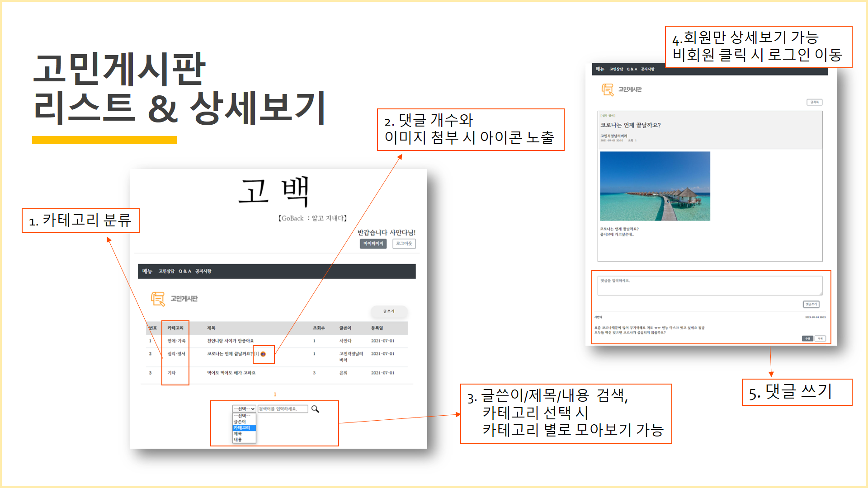Click the 마이페이지 button
868x488 pixels.
pyautogui.click(x=373, y=244)
